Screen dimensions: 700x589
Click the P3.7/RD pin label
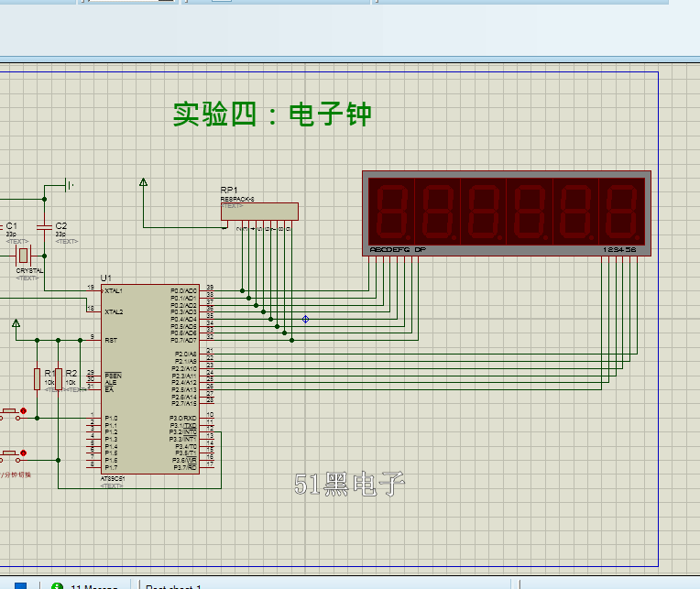click(185, 467)
